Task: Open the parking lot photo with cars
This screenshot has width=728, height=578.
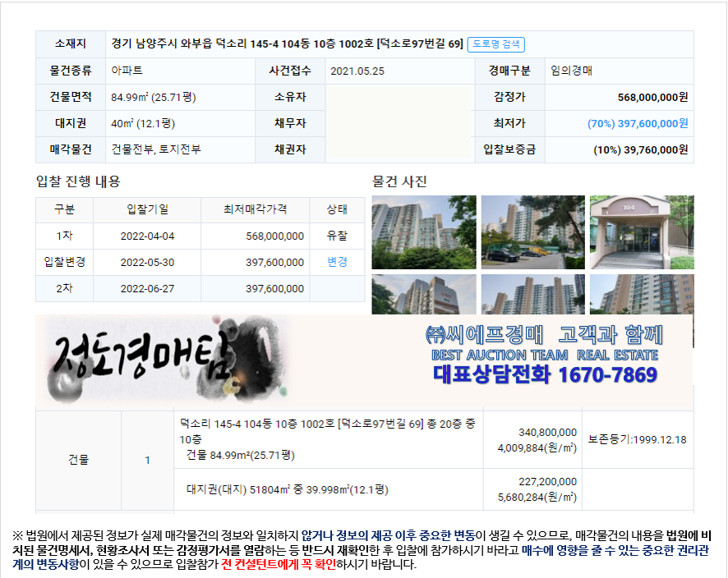Action: pos(533,232)
